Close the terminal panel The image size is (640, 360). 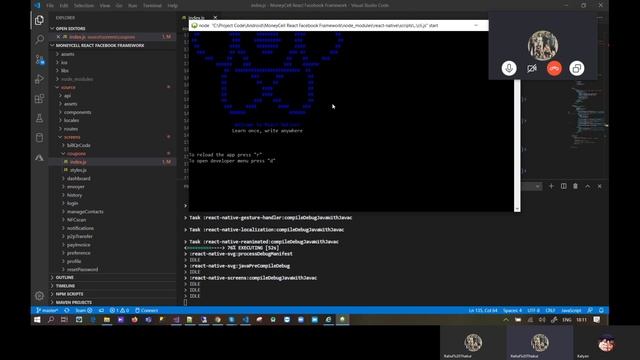[x=599, y=186]
